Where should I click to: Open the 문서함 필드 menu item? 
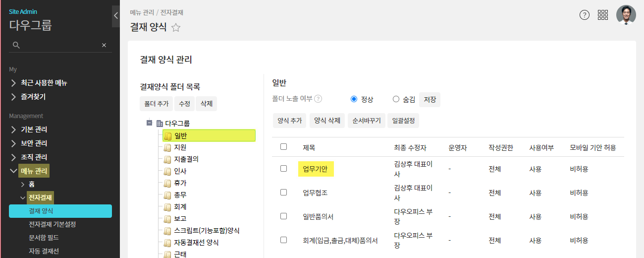[44, 238]
